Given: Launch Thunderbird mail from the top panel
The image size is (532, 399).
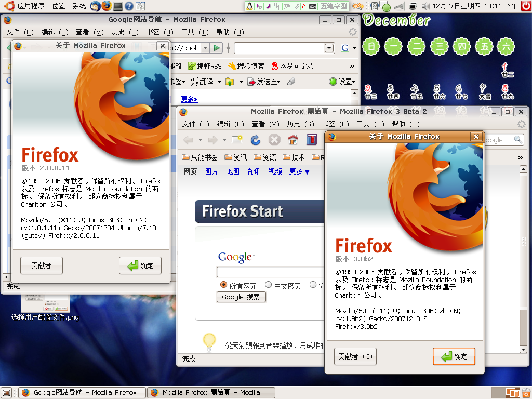Looking at the screenshot, I should (x=95, y=6).
